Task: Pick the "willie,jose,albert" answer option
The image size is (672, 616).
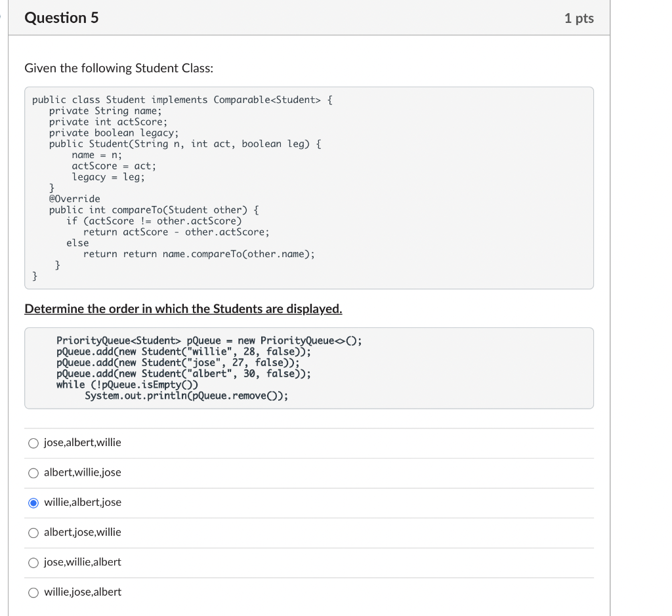Action: point(33,592)
